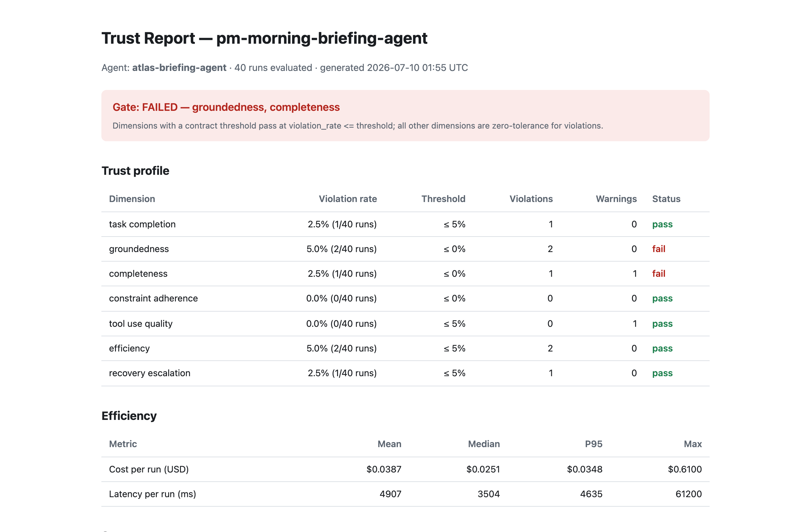Click the recovery escalation rate '2.5% (1/40 runs)'
The height and width of the screenshot is (532, 811).
pyautogui.click(x=342, y=373)
